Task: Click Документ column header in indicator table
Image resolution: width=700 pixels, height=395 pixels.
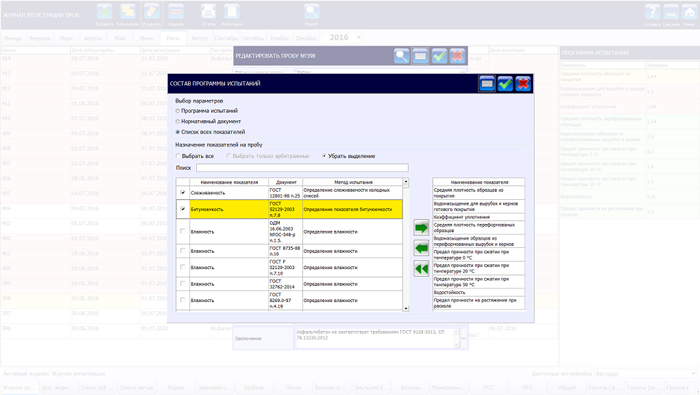Action: click(286, 182)
